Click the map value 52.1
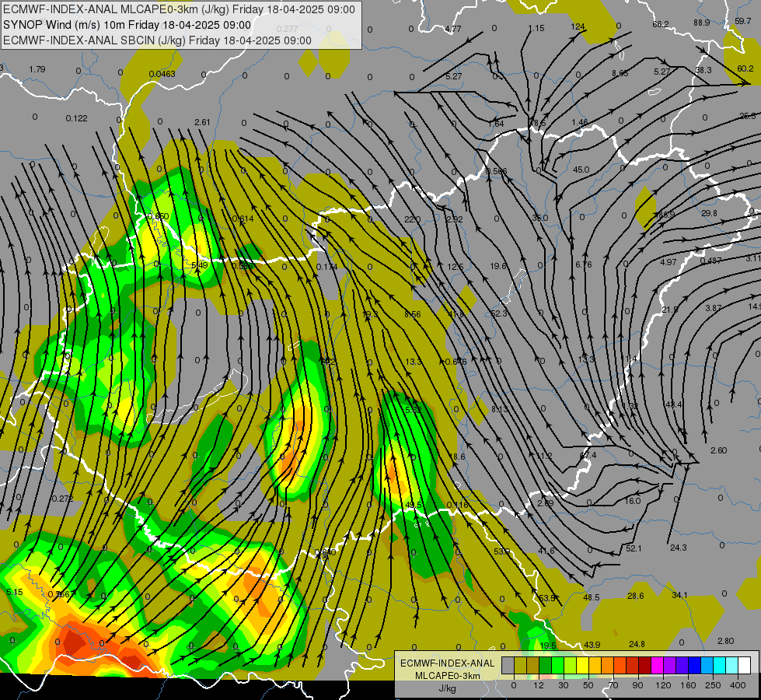761x700 pixels. pyautogui.click(x=634, y=548)
